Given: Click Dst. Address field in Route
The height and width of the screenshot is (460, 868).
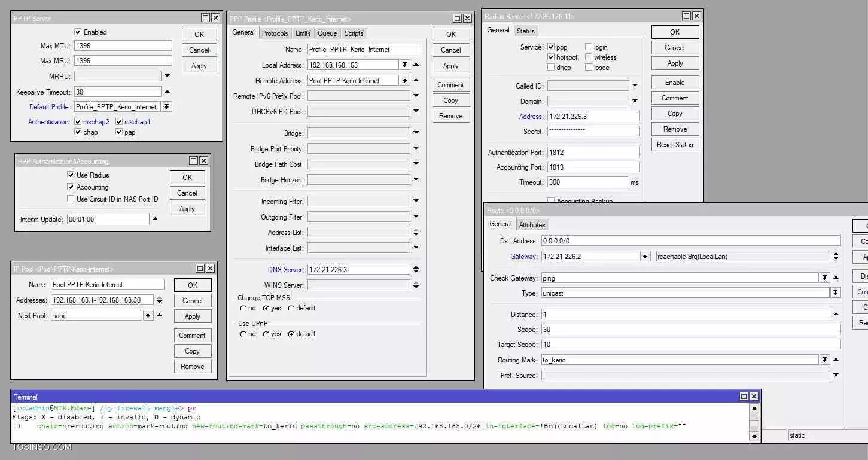Looking at the screenshot, I should pos(691,240).
